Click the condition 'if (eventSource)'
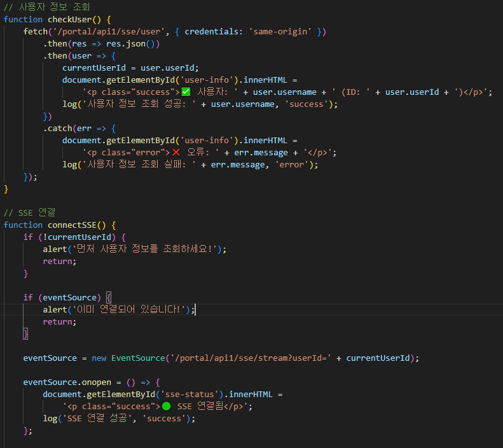 click(x=62, y=298)
